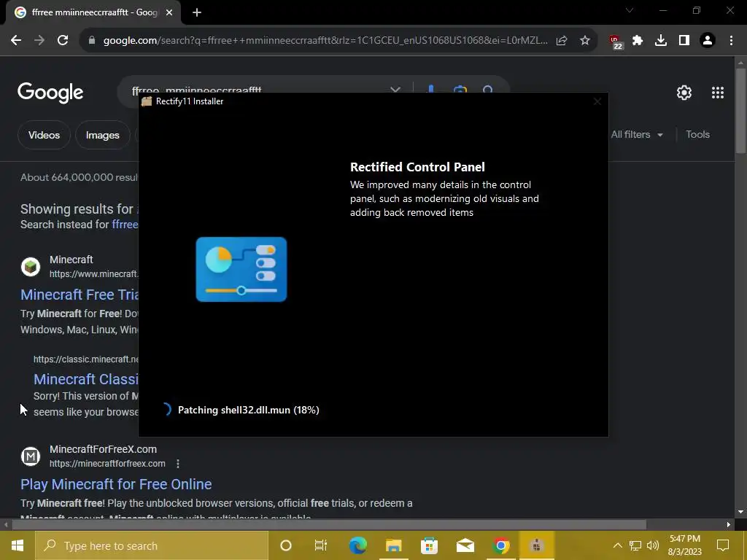Image resolution: width=747 pixels, height=560 pixels.
Task: Click the horizontal page scrollbar
Action: point(329,525)
